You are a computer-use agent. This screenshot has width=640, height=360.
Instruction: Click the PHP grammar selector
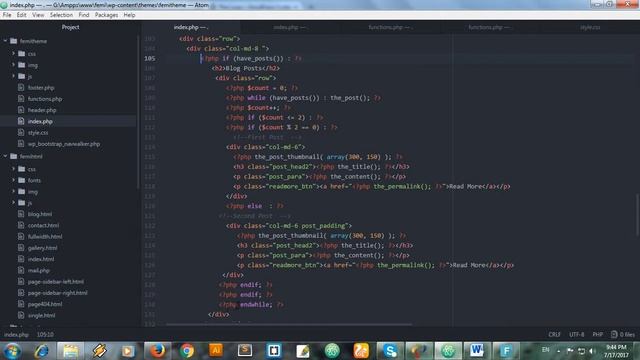click(x=598, y=334)
